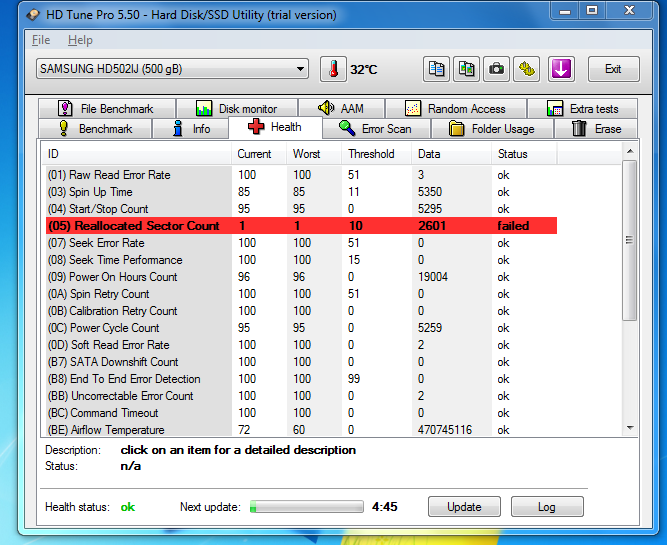Open the Help menu

[x=80, y=40]
